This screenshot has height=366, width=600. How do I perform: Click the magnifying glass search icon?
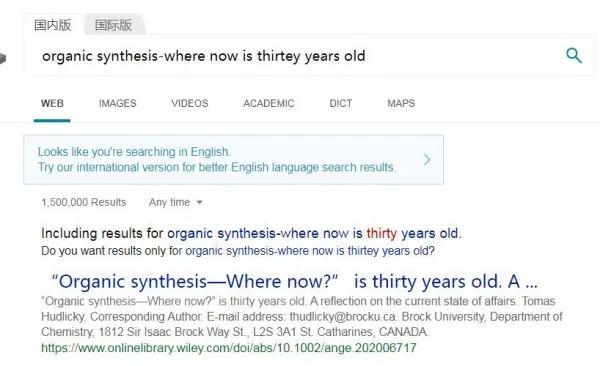574,56
